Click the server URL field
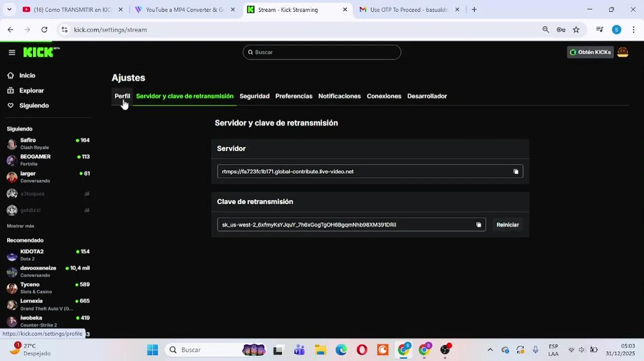 (x=370, y=171)
